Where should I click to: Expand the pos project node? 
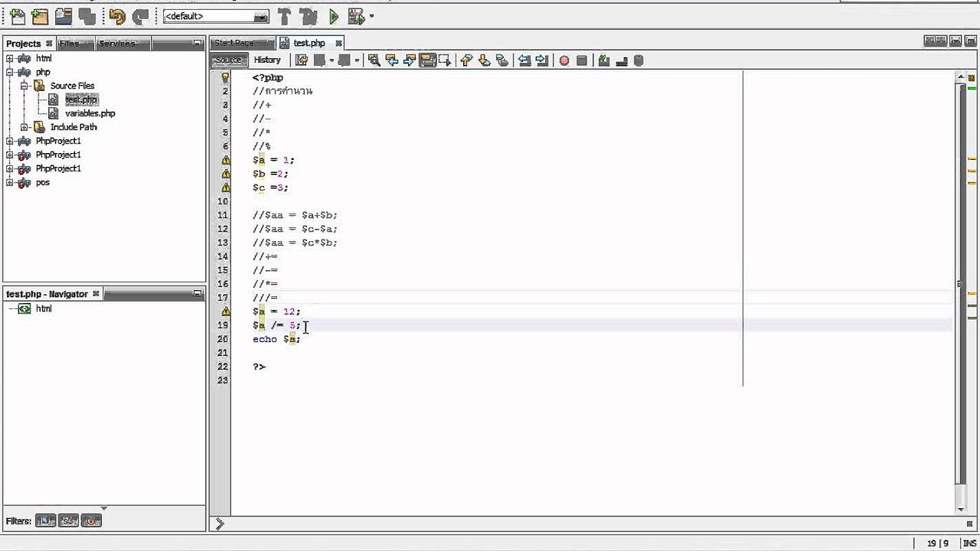(10, 182)
